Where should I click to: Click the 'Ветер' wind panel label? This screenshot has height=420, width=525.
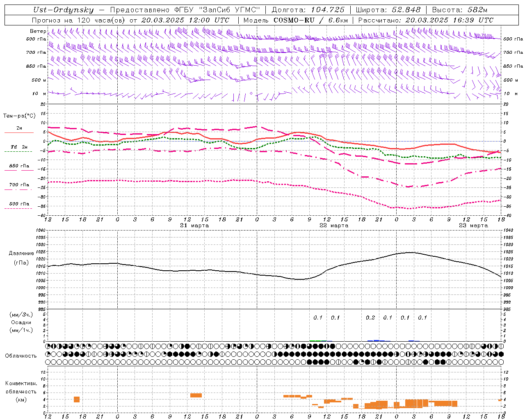click(x=38, y=31)
